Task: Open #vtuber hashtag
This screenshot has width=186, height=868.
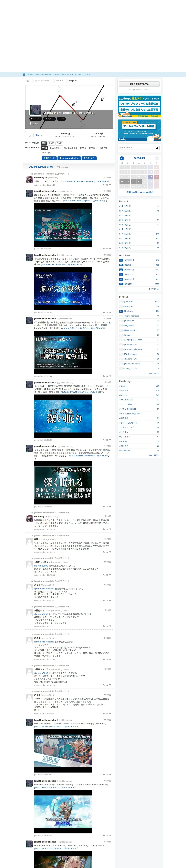Action: point(123,441)
